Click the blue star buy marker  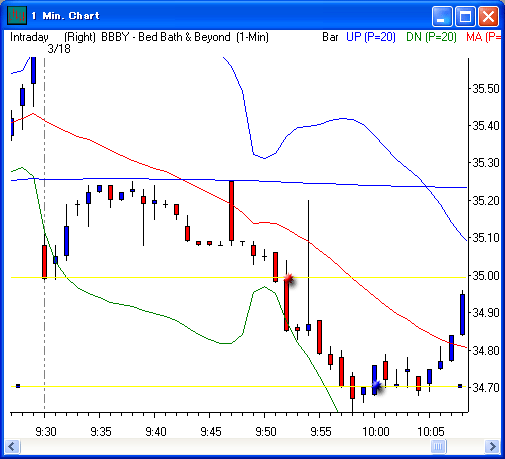point(377,386)
